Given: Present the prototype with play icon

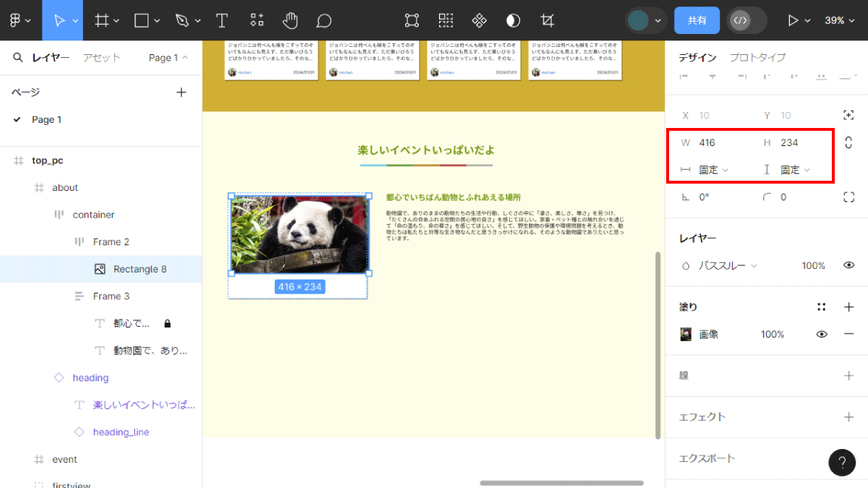Looking at the screenshot, I should [x=793, y=20].
